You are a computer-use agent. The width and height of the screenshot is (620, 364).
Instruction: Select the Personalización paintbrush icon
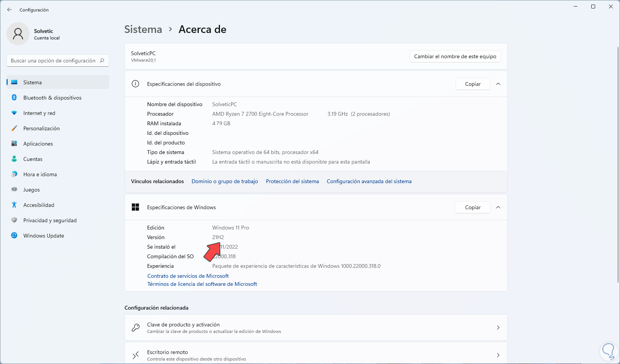coord(14,128)
